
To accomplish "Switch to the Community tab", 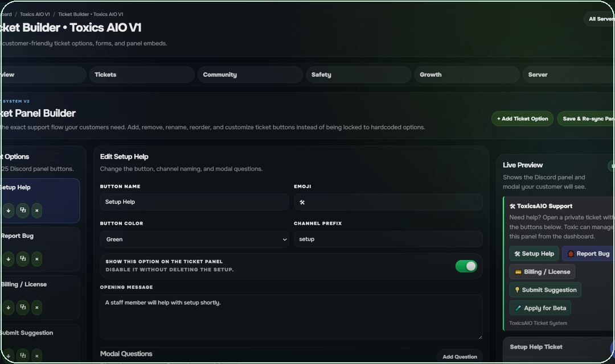I will (250, 75).
